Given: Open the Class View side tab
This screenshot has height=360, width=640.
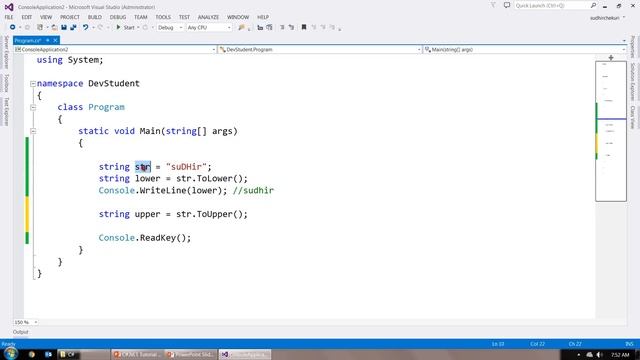Looking at the screenshot, I should click(x=633, y=117).
